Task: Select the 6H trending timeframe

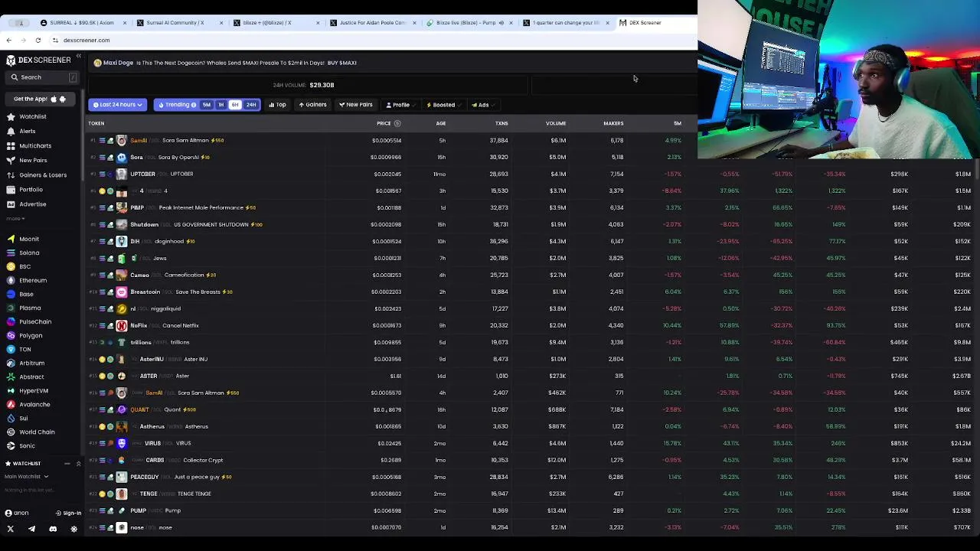Action: pyautogui.click(x=235, y=105)
